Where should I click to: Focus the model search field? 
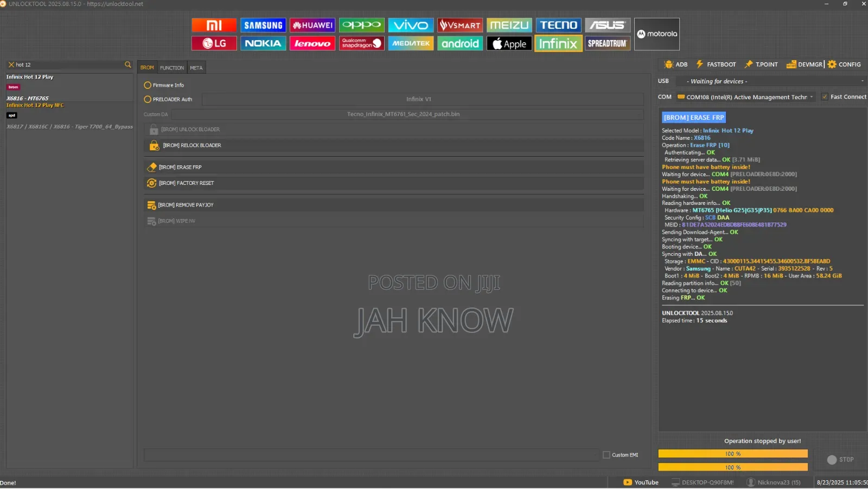[x=69, y=65]
